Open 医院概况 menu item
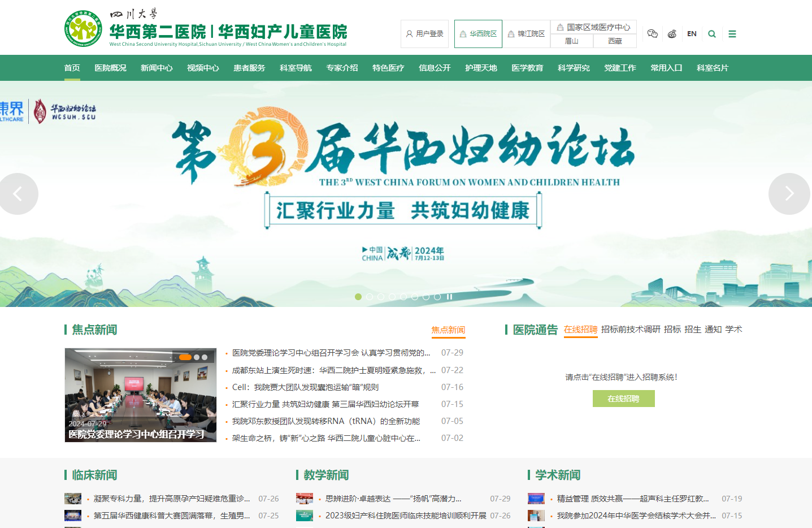Image resolution: width=812 pixels, height=528 pixels. coord(111,68)
